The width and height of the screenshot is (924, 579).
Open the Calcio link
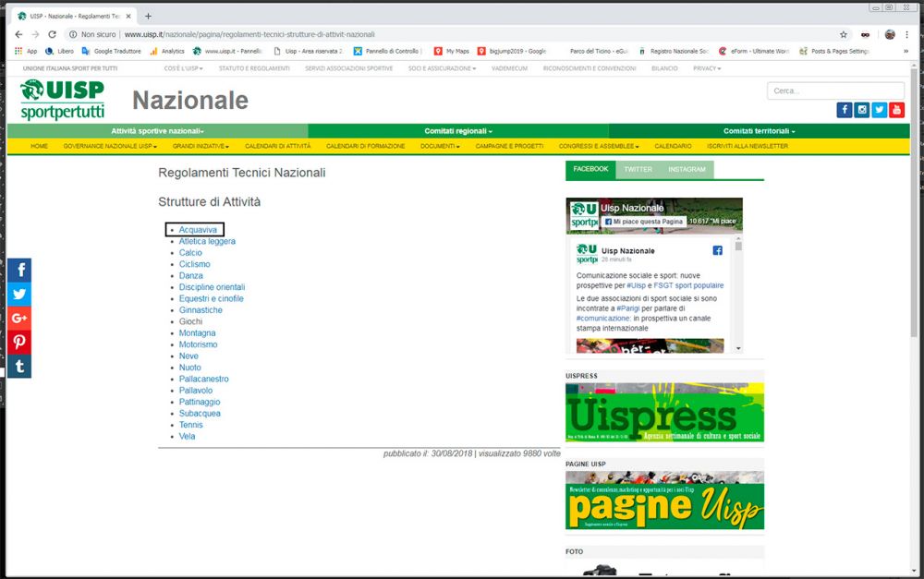(x=190, y=253)
